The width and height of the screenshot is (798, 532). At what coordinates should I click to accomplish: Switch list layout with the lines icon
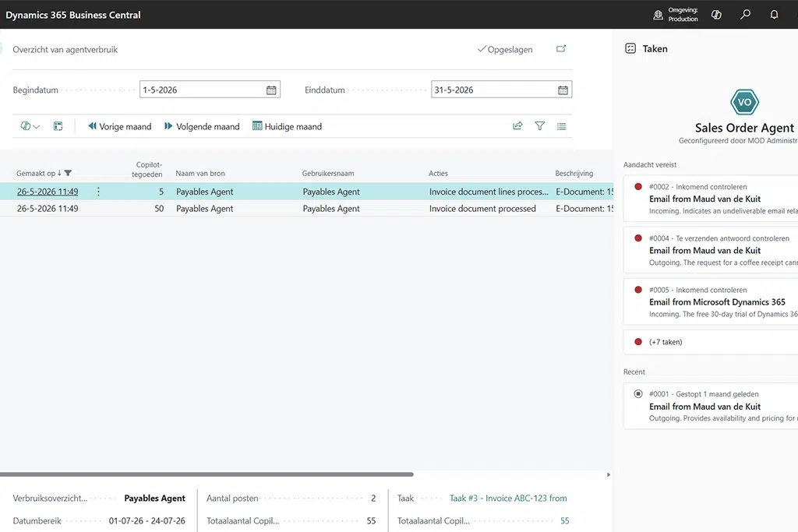tap(561, 126)
